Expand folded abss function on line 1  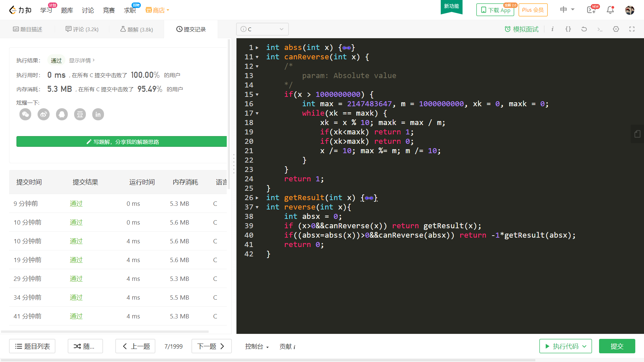(257, 48)
